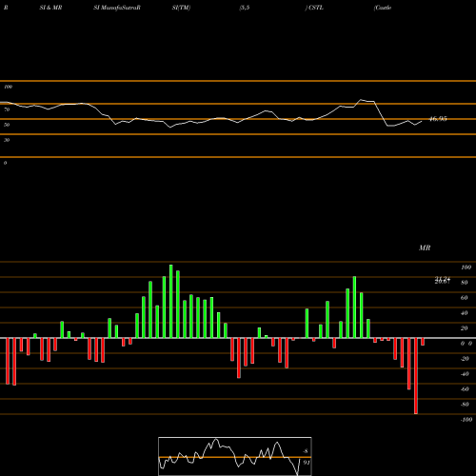Screen dimensions: 476x476
Task: Click the '91' value in mini chart
Action: pyautogui.click(x=307, y=463)
